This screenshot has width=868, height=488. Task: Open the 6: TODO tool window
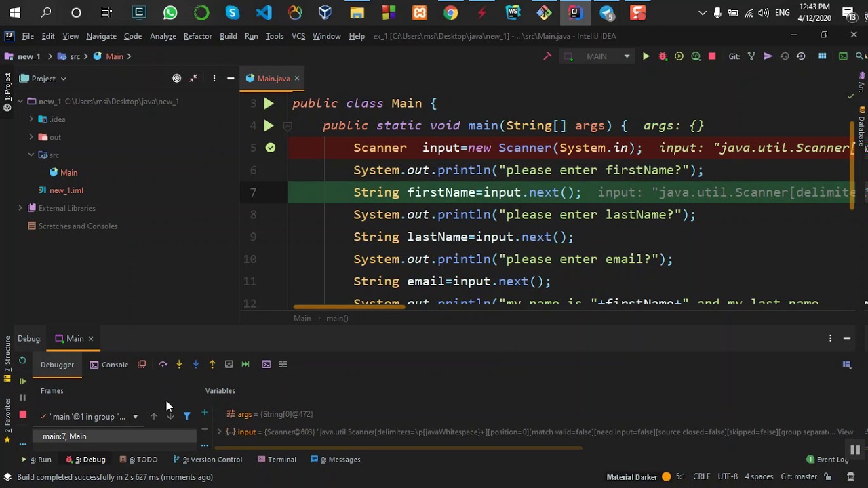138,460
